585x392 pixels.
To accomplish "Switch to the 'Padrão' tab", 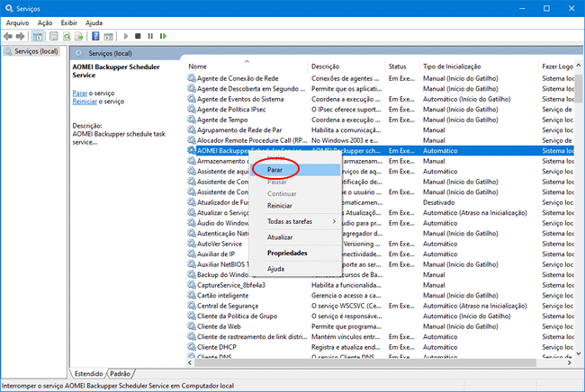I will pos(121,372).
